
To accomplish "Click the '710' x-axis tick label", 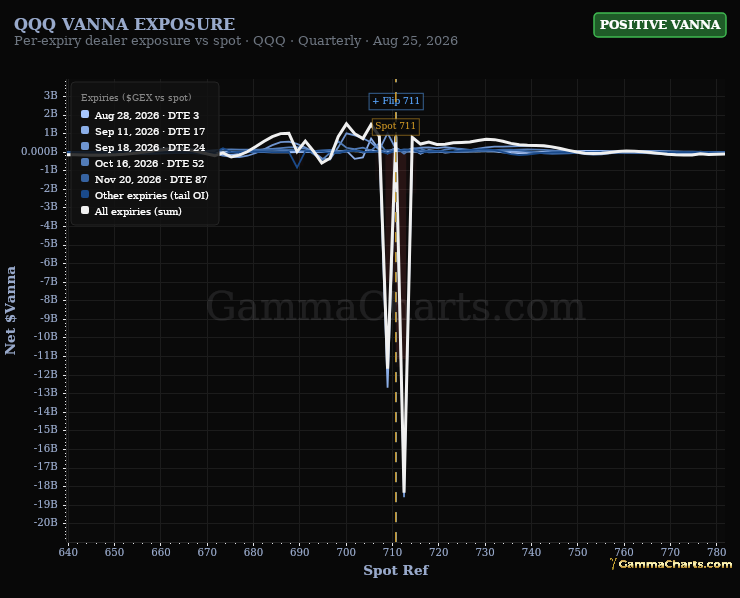I will 392,552.
